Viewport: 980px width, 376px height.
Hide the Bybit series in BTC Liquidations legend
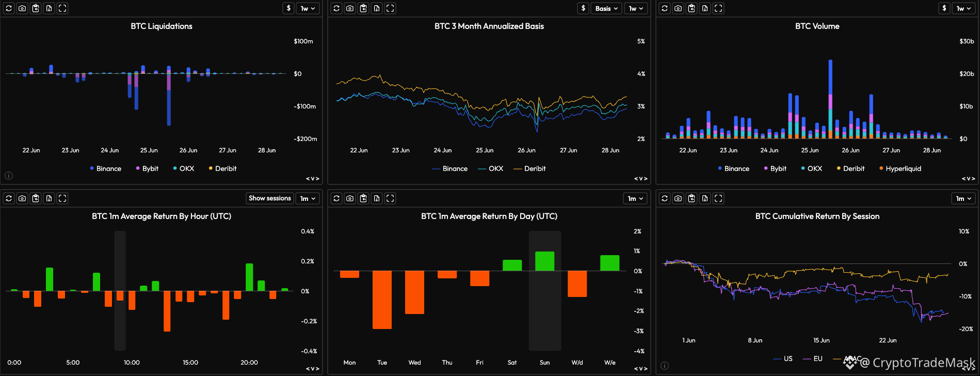(x=147, y=169)
